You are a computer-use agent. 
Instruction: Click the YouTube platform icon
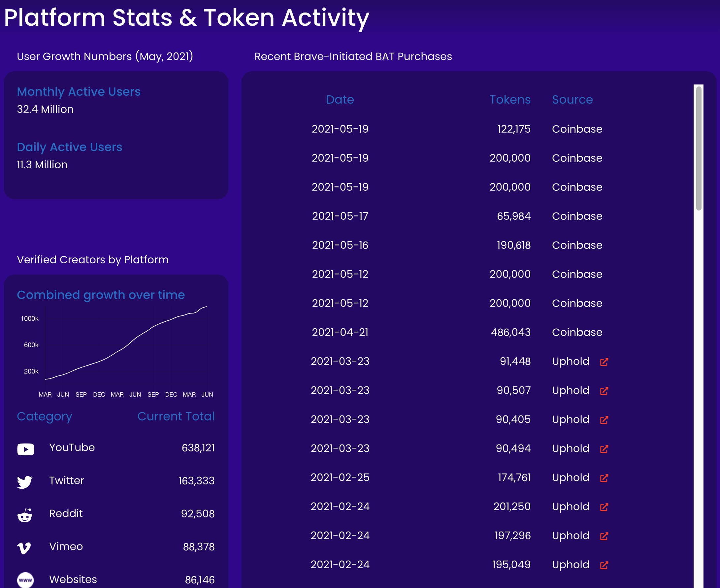click(x=26, y=449)
